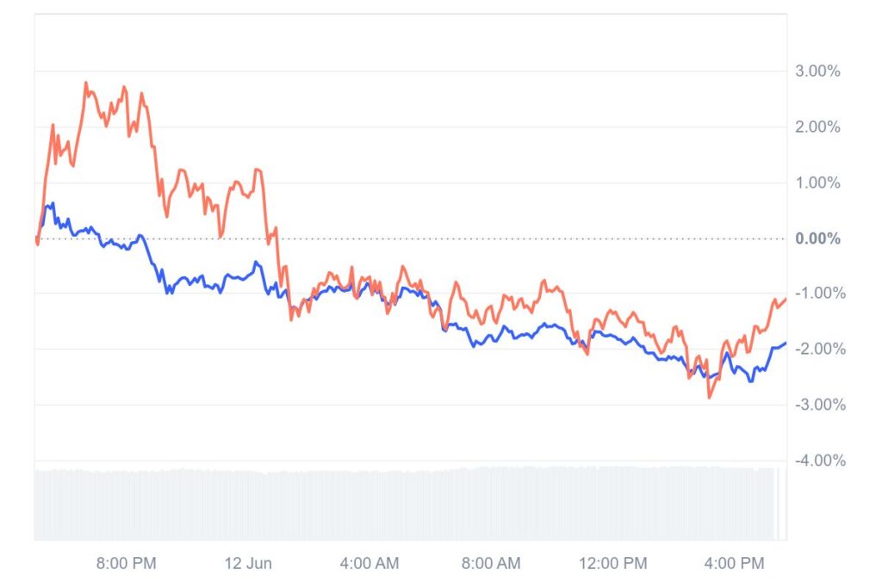Click the bold 0.00% baseline label
The image size is (882, 588).
click(817, 238)
